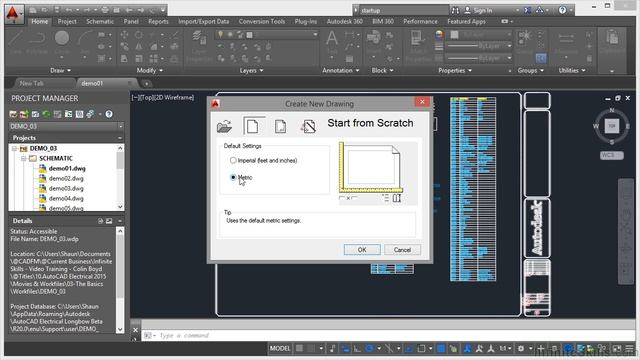Click the Rotate tool in Modify panel
The width and height of the screenshot is (640, 360).
[x=139, y=35]
